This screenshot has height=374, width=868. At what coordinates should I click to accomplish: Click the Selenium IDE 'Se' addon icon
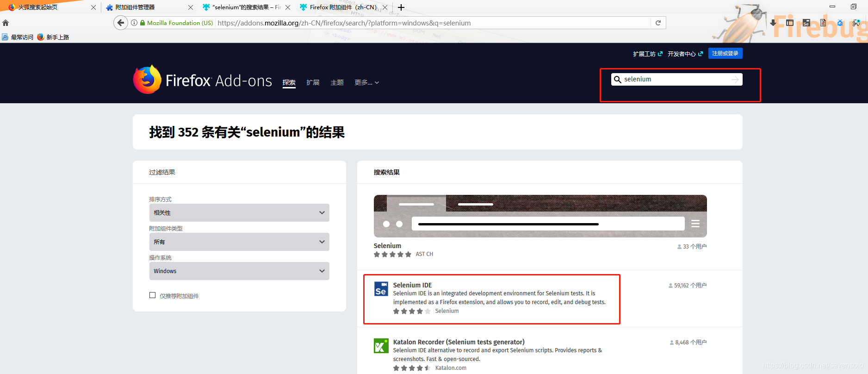click(x=381, y=289)
